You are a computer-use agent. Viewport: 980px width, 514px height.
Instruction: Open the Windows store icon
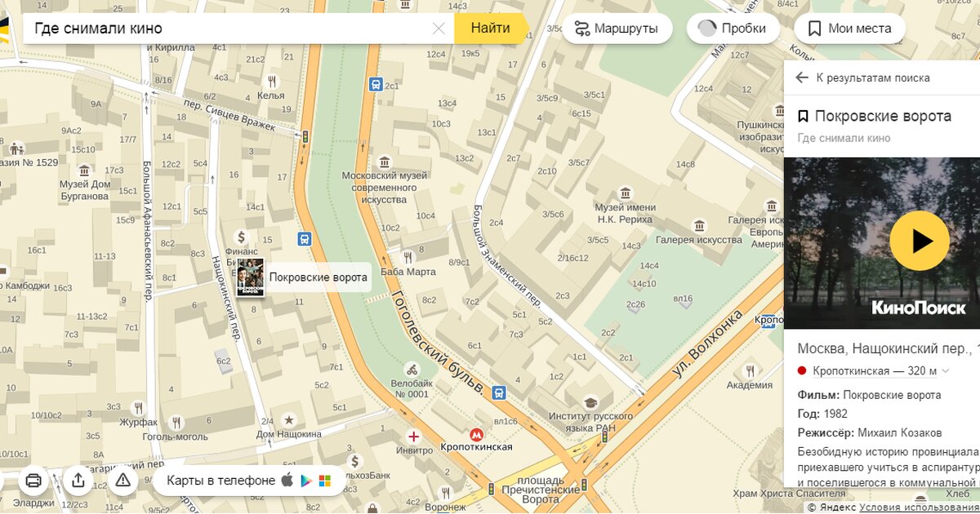tap(325, 481)
